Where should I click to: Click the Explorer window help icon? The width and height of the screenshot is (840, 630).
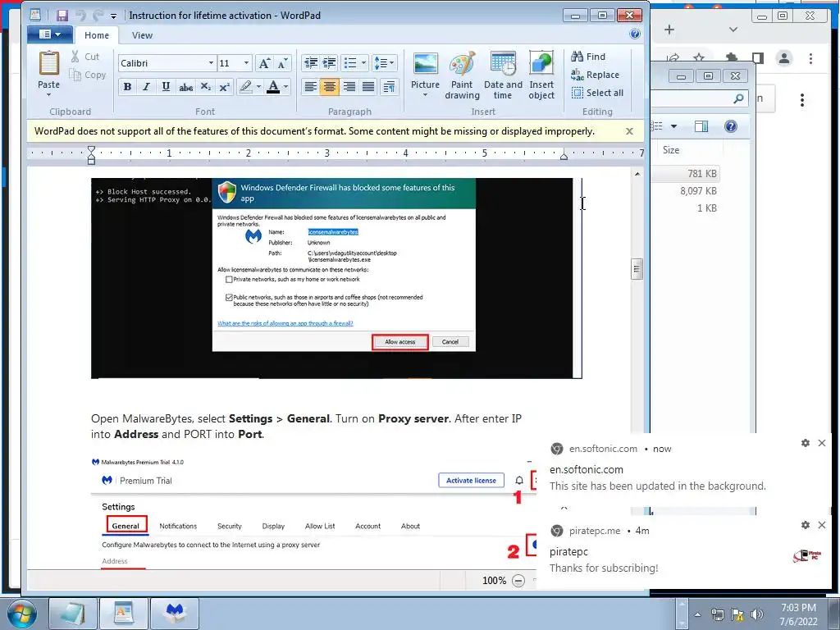pyautogui.click(x=730, y=126)
